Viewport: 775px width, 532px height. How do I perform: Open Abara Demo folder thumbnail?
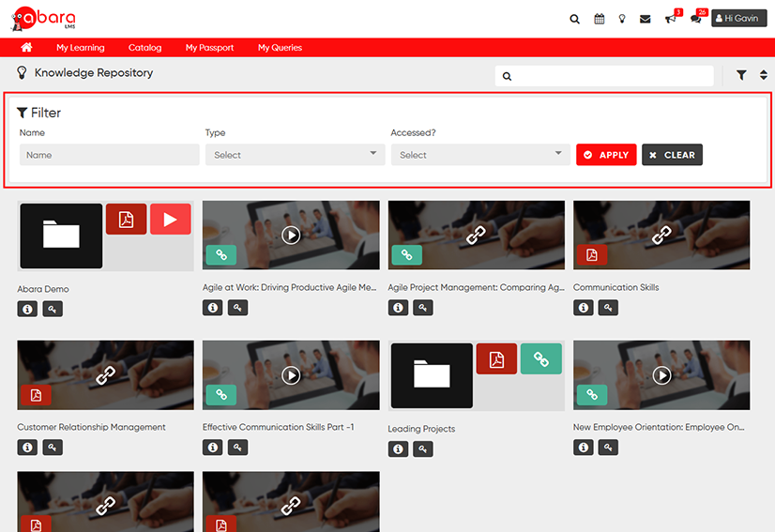point(61,236)
